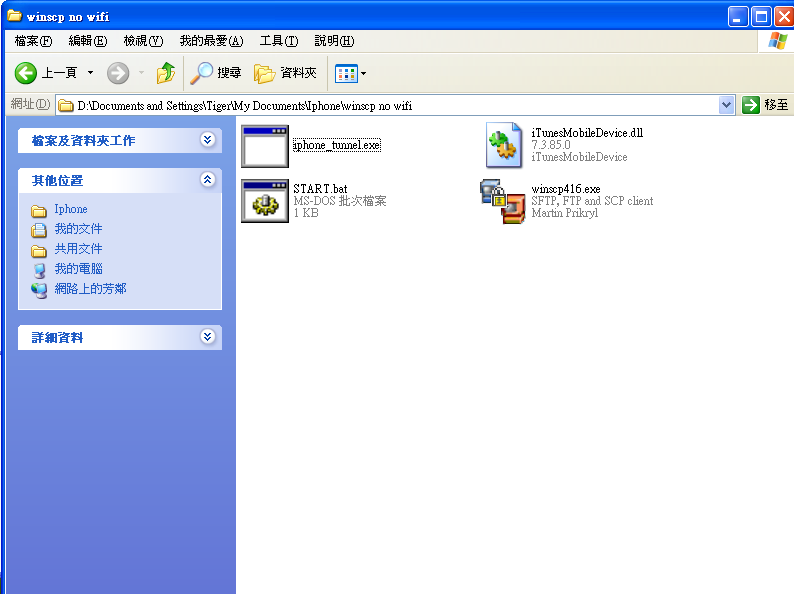
Task: Select the START.bat batch file icon
Action: point(265,200)
